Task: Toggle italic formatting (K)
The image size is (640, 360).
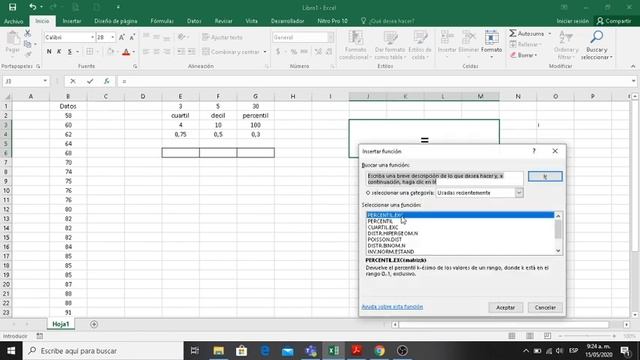Action: 59,51
